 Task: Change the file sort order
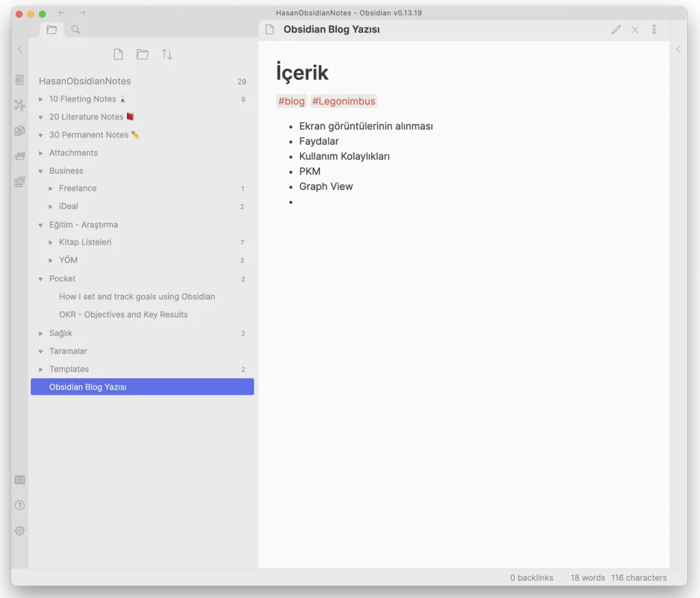click(167, 55)
